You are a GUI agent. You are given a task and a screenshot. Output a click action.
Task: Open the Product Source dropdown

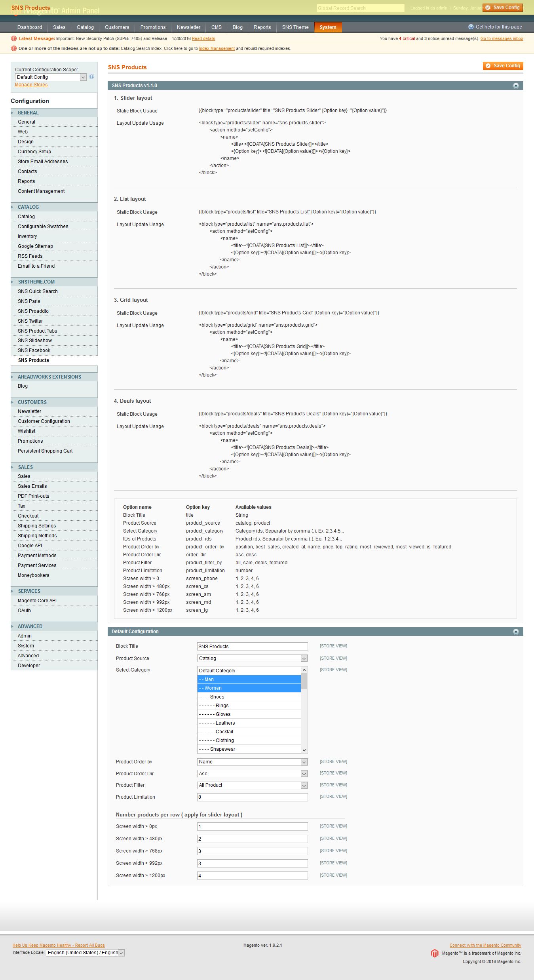pos(252,658)
